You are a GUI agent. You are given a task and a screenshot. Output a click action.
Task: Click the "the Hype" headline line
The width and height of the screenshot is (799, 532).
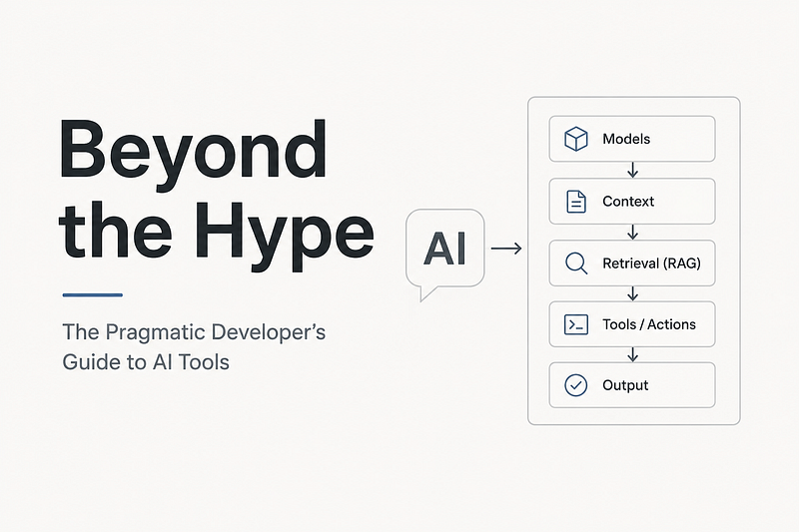tap(217, 236)
